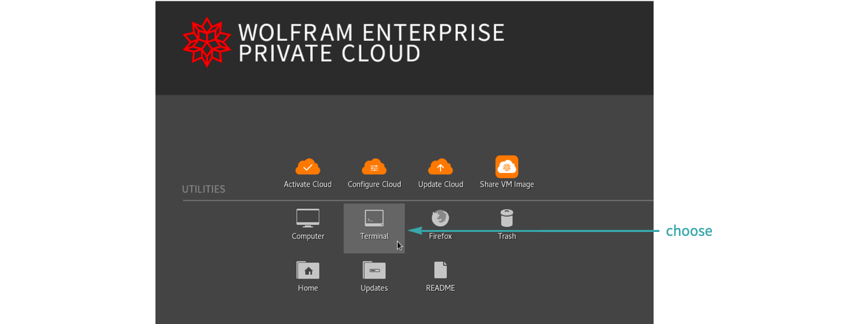Click the "README" text label
Image resolution: width=868 pixels, height=324 pixels.
click(x=440, y=288)
